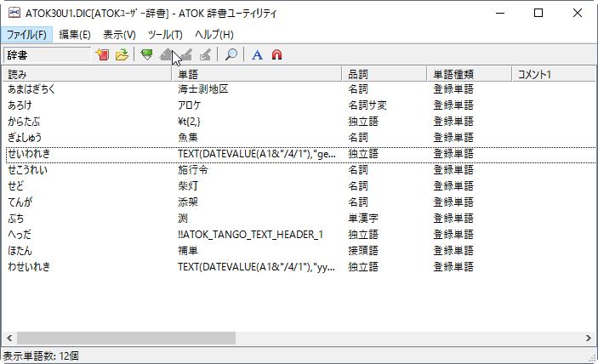
Task: Click the magnifying glass search icon
Action: (231, 55)
